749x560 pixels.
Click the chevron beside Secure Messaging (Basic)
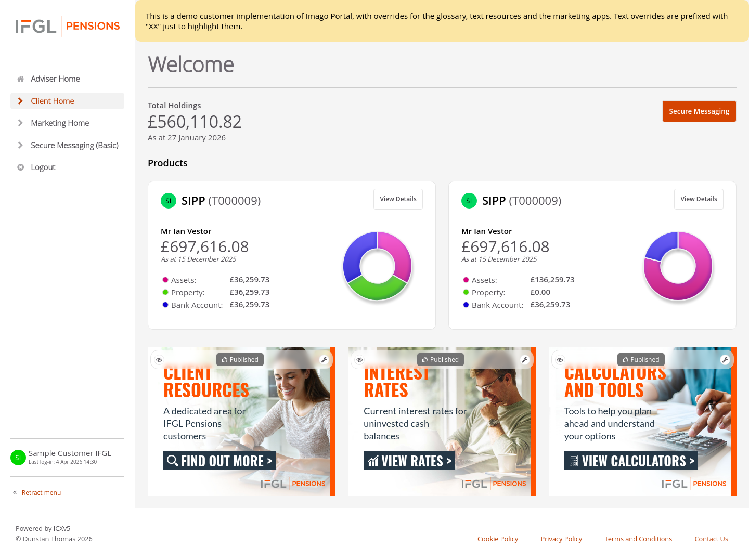click(20, 145)
